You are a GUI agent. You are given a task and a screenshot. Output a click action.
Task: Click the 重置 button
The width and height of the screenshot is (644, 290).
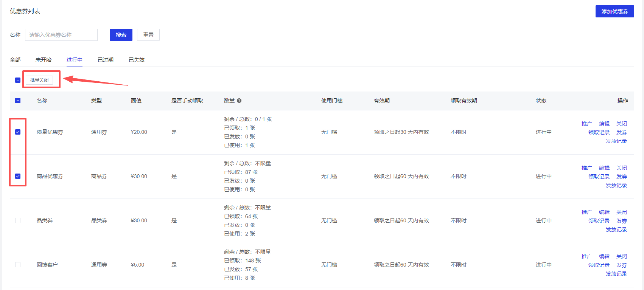pyautogui.click(x=148, y=35)
